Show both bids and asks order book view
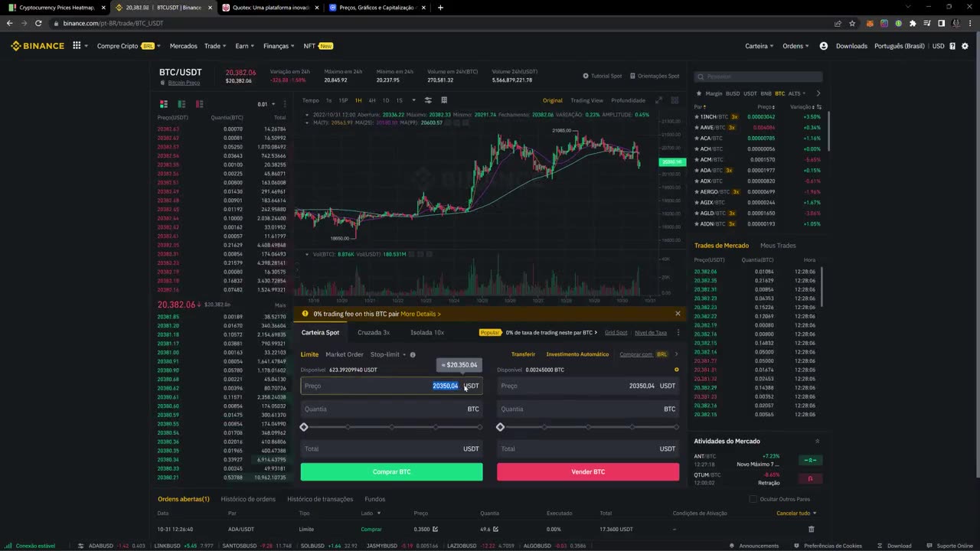This screenshot has width=980, height=551. [163, 103]
